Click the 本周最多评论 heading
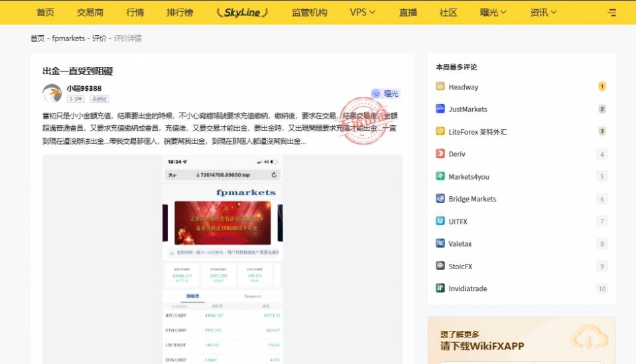 coord(456,67)
